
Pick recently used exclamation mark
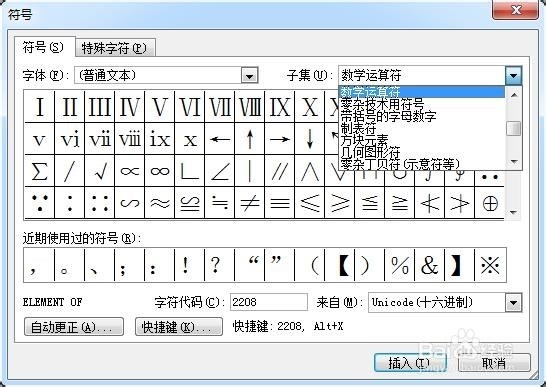point(189,265)
